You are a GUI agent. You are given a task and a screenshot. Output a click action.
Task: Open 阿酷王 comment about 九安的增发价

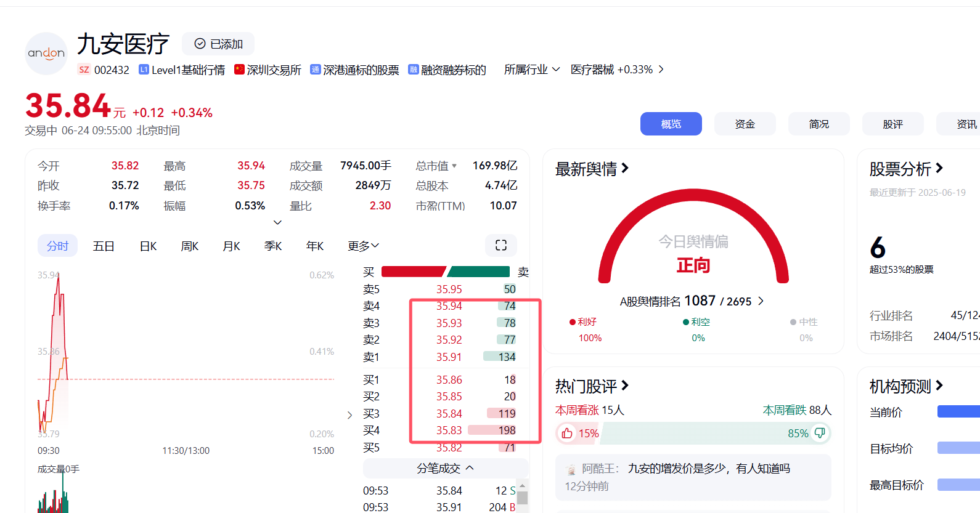(693, 477)
